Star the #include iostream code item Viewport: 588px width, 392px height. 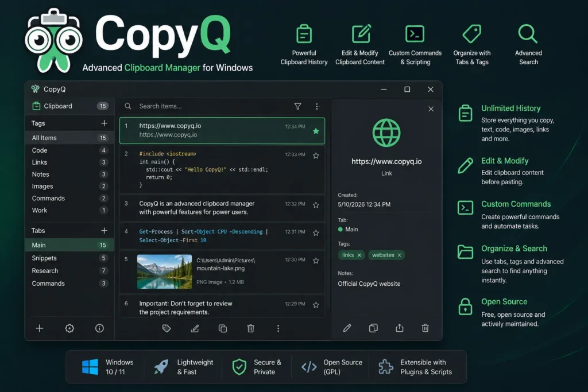[316, 156]
